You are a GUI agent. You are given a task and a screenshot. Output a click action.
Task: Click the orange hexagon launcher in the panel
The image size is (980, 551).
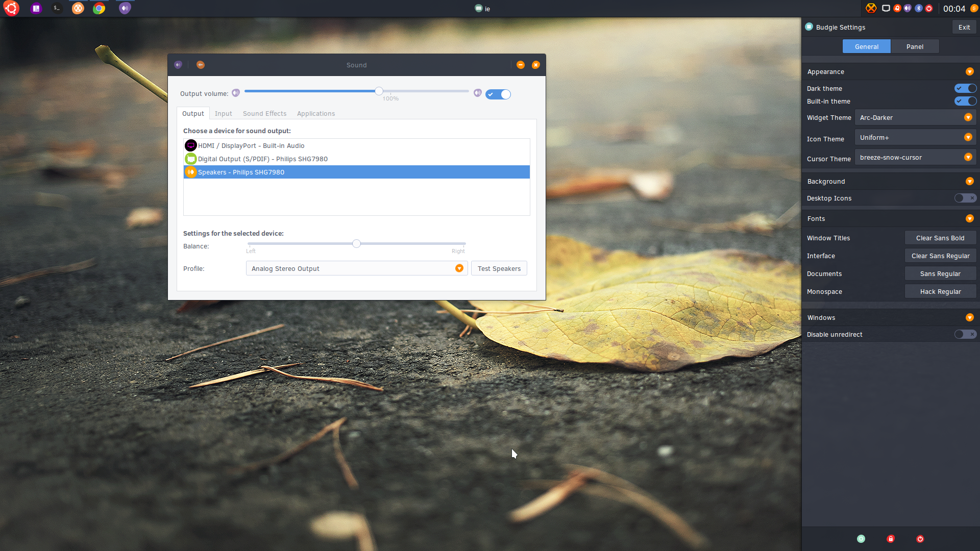point(78,8)
